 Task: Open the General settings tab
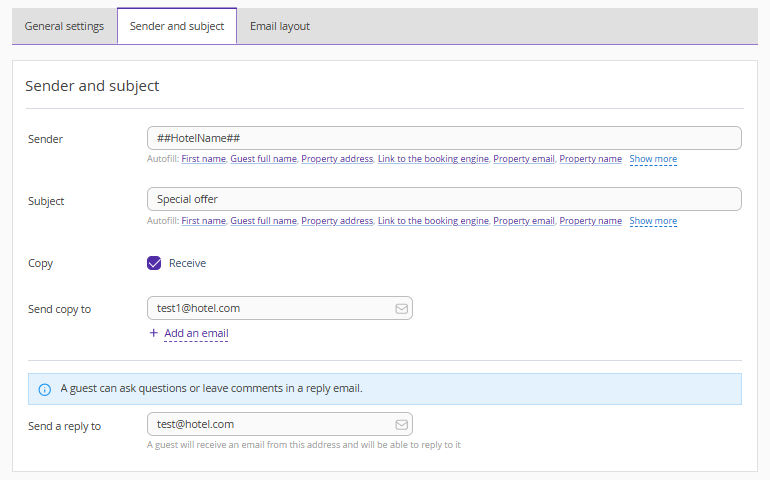[x=64, y=26]
